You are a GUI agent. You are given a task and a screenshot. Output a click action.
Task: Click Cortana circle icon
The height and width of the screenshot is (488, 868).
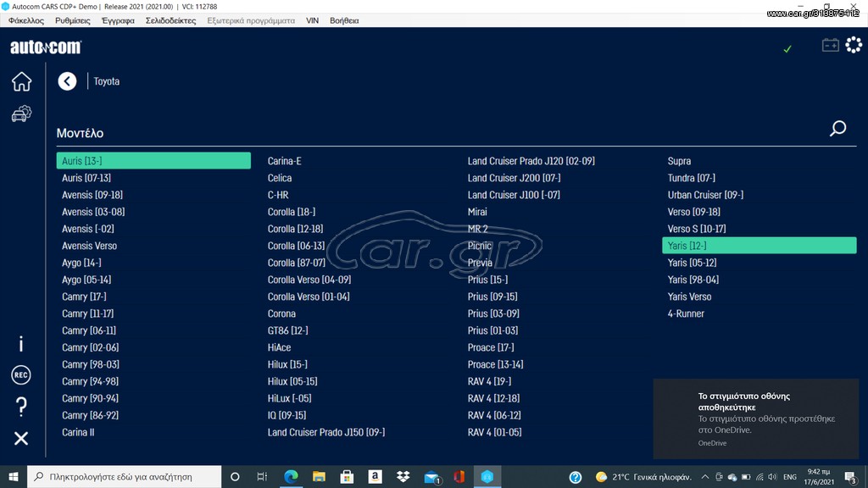(235, 476)
